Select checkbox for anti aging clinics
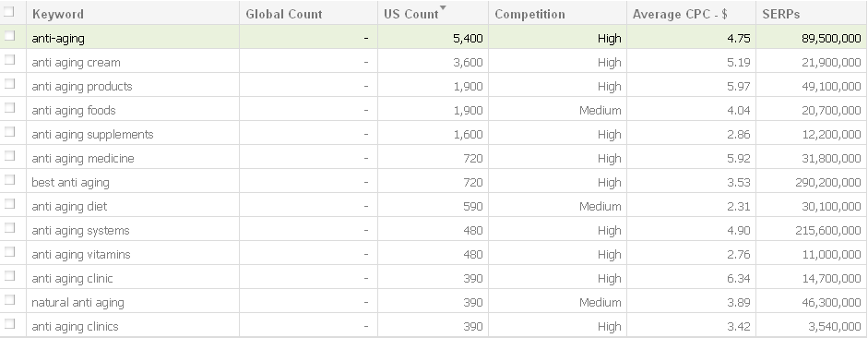The height and width of the screenshot is (338, 868). [x=9, y=323]
